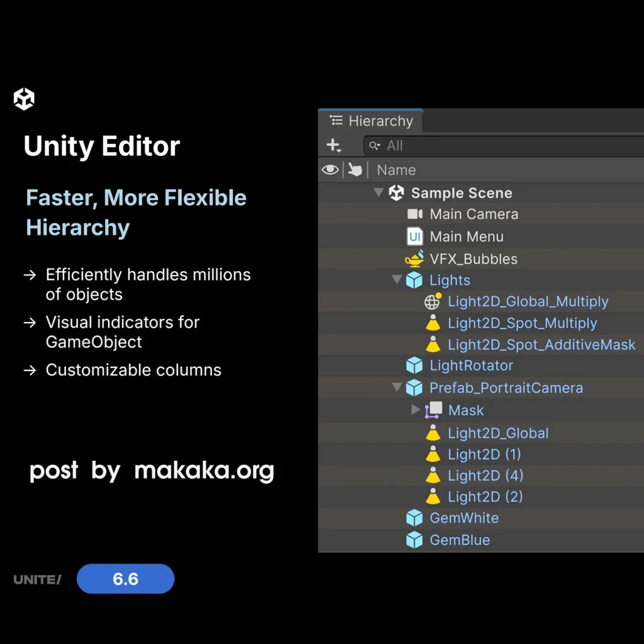The width and height of the screenshot is (644, 644).
Task: Click the GemBlue cube icon
Action: [414, 540]
